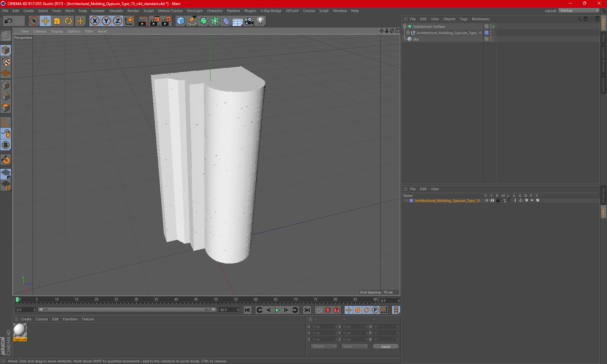Image resolution: width=607 pixels, height=364 pixels.
Task: Click the end frame 90 F field
Action: pyautogui.click(x=230, y=310)
